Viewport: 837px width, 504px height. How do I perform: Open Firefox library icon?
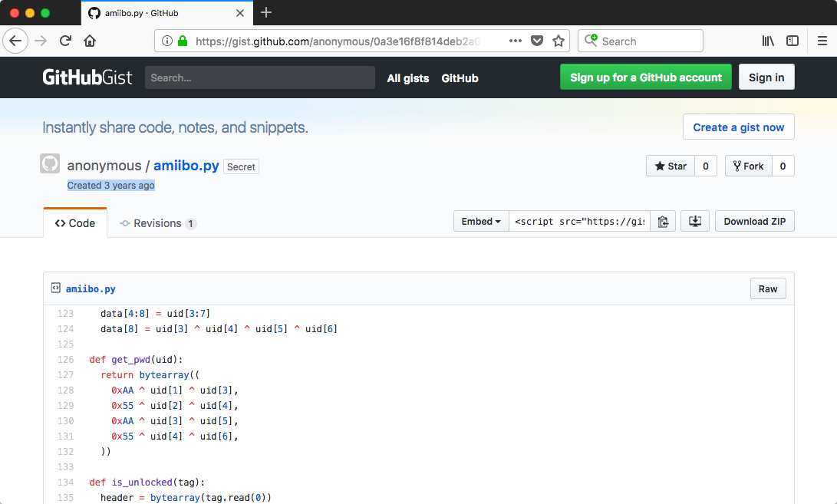(768, 41)
